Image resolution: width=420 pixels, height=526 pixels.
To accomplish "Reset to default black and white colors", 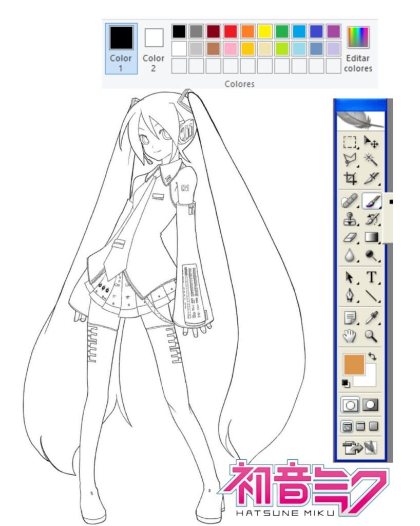I will coord(346,383).
